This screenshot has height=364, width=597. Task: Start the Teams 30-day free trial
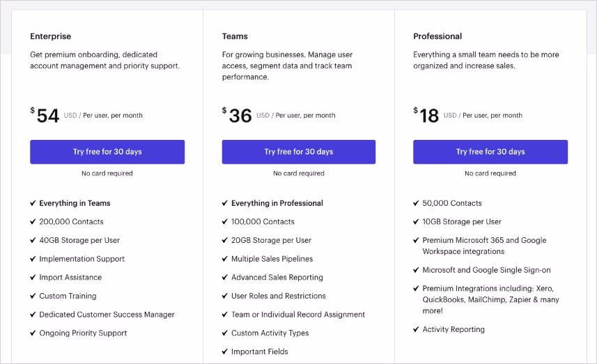pos(299,152)
